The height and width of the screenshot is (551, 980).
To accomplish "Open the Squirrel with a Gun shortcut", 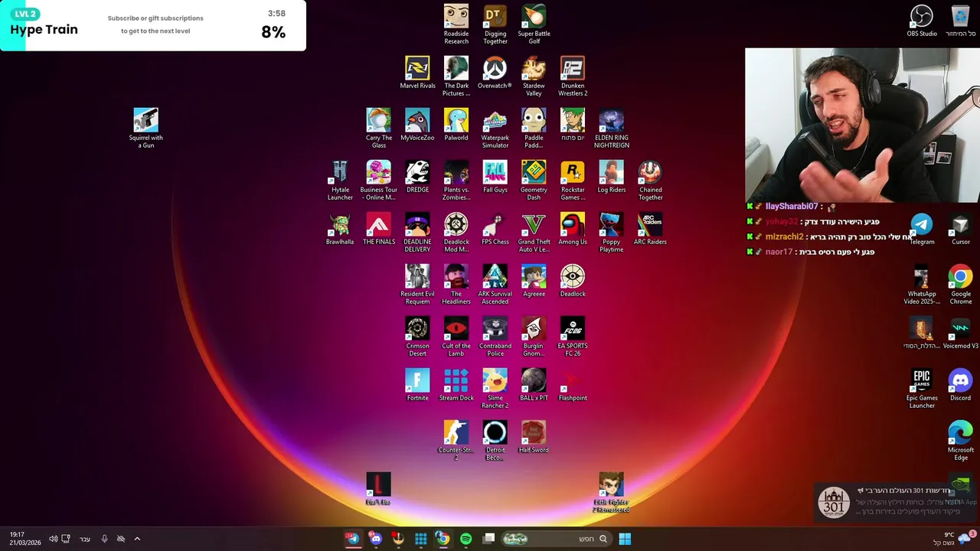I will (x=145, y=127).
